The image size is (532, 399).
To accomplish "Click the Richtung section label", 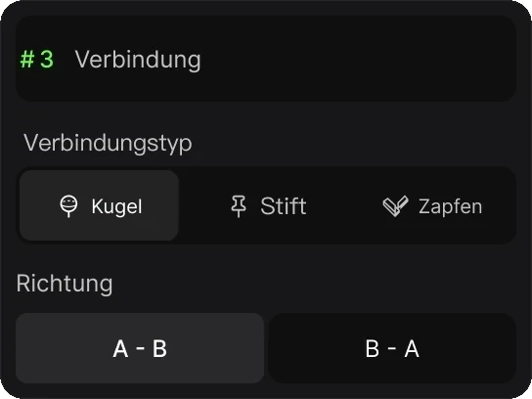I will click(x=65, y=284).
